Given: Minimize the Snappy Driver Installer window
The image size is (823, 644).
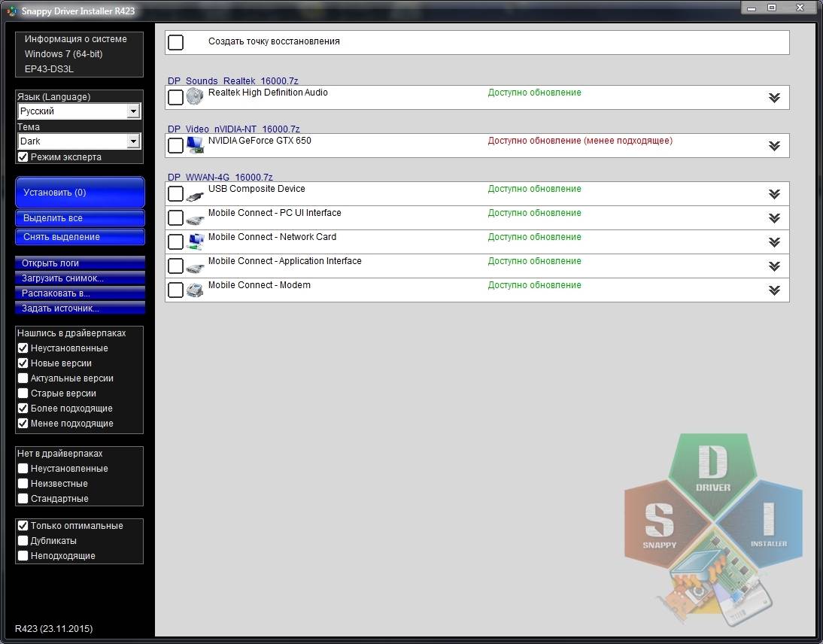Looking at the screenshot, I should [752, 8].
